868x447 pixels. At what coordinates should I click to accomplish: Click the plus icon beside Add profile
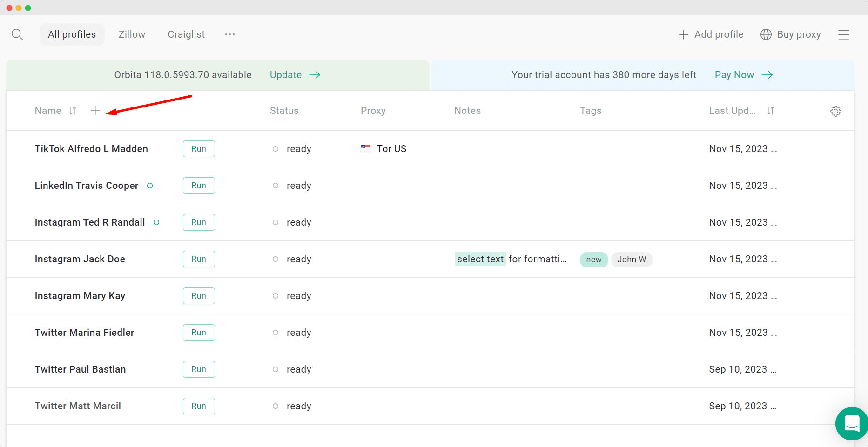click(x=683, y=35)
